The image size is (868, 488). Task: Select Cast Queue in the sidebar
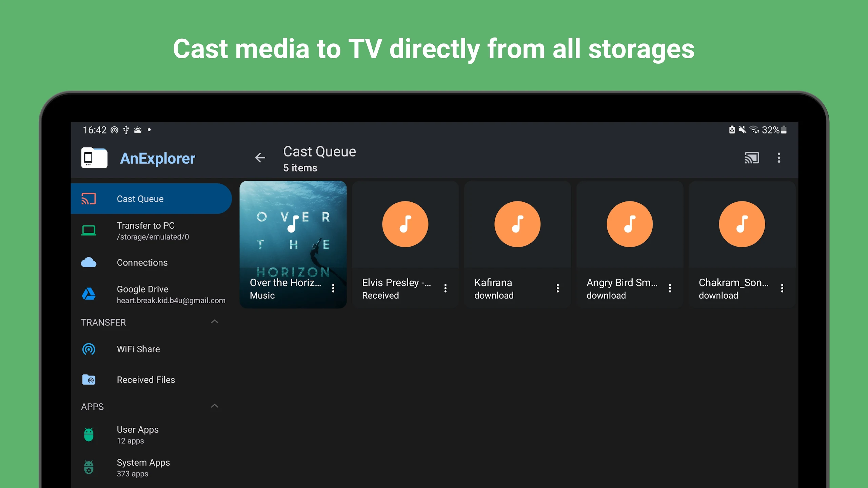click(x=151, y=199)
